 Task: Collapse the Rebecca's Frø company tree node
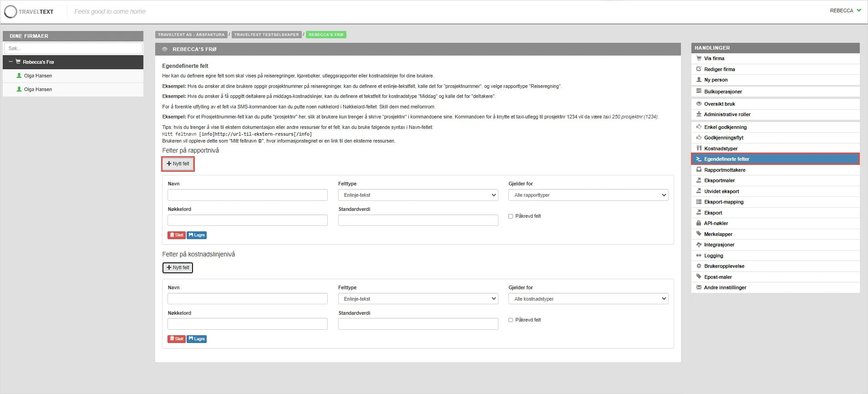[10, 62]
